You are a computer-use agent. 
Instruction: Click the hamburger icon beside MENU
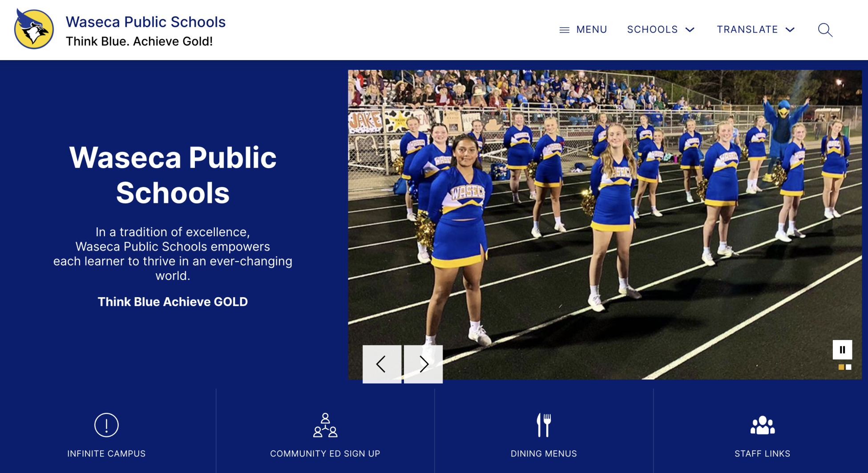[565, 29]
